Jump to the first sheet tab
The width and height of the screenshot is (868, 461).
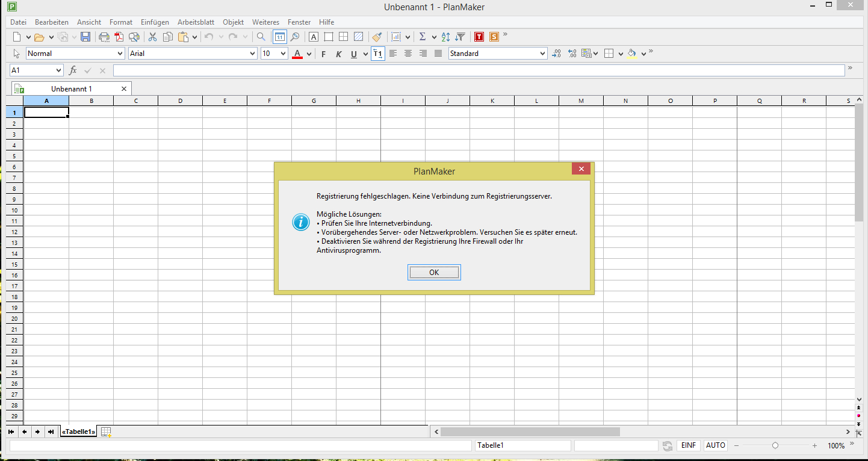pos(11,432)
